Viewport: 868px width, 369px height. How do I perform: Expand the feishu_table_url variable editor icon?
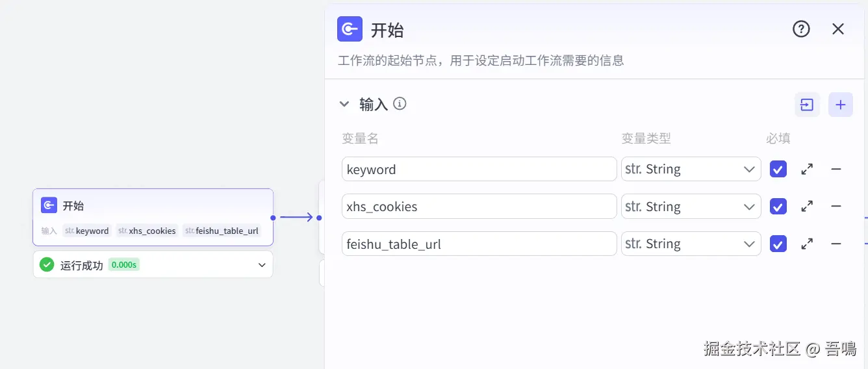pos(807,244)
